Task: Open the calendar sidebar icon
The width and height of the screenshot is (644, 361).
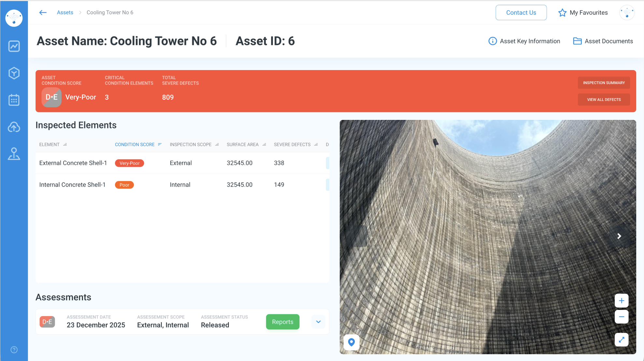Action: click(14, 100)
